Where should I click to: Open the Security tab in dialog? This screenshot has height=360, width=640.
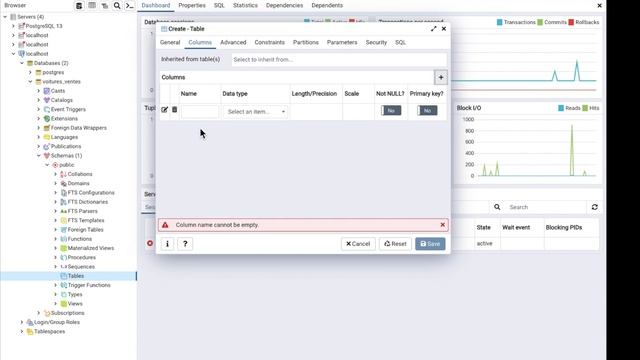click(x=376, y=42)
